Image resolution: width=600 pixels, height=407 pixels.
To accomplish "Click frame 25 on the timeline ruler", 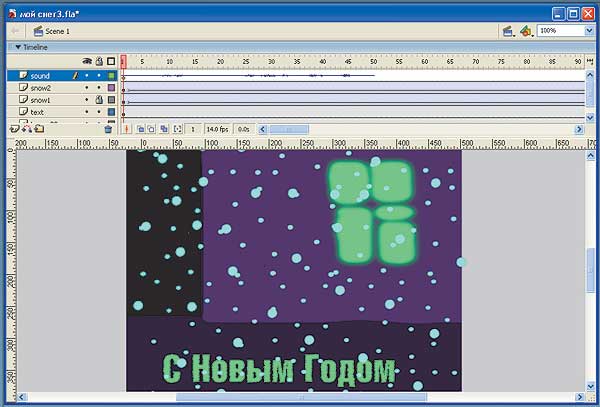I will click(x=246, y=62).
